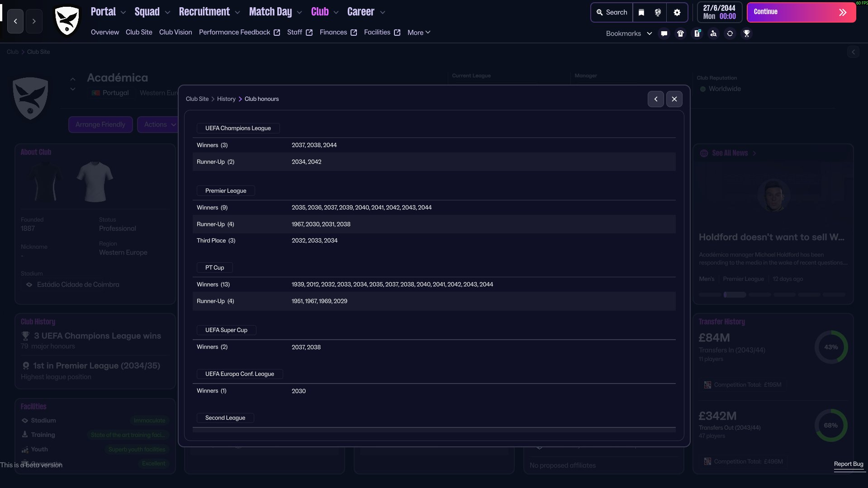Open the Facilities submenu item
Viewport: 868px width, 488px height.
(x=382, y=32)
